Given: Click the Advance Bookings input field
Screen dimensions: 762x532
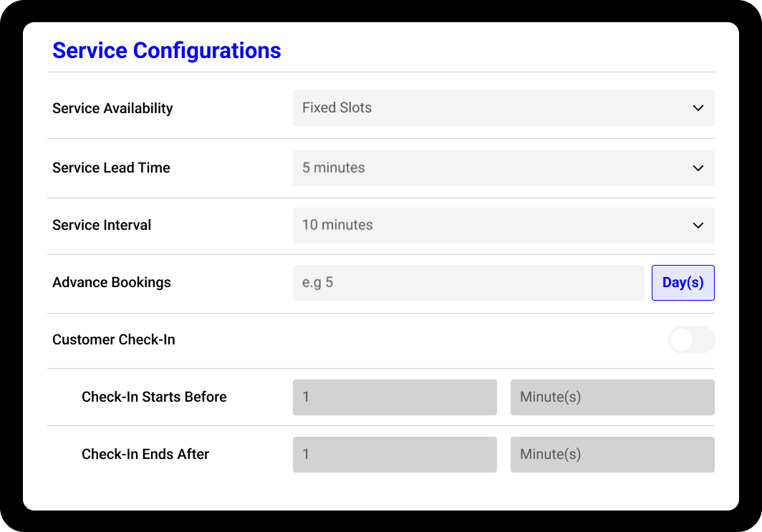Looking at the screenshot, I should [x=468, y=283].
